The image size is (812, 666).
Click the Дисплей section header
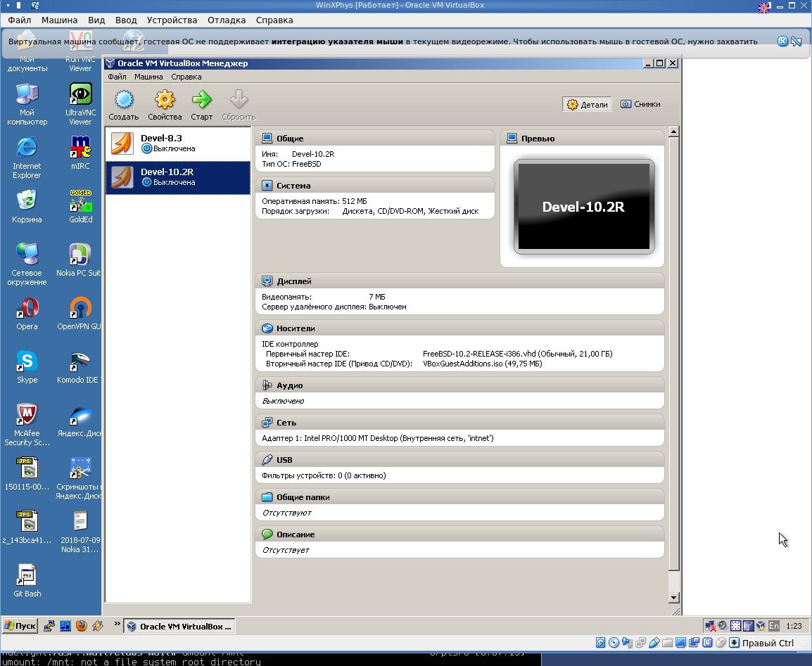click(x=460, y=281)
